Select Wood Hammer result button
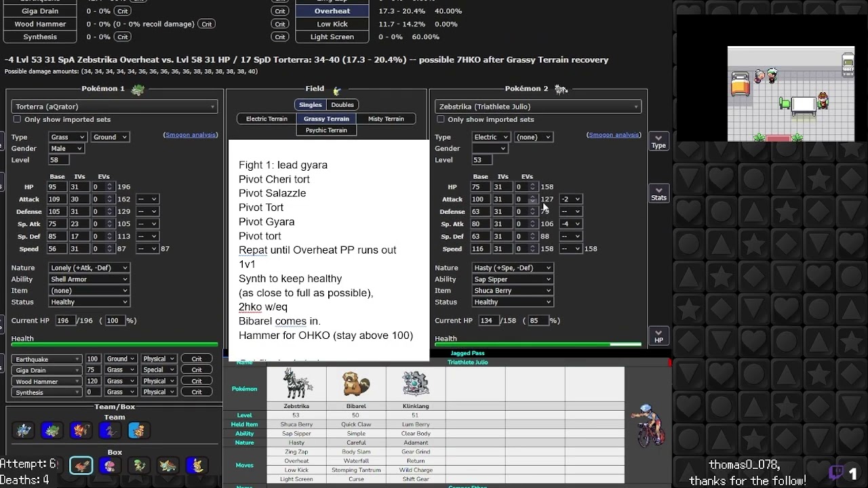Image resolution: width=868 pixels, height=488 pixels. (40, 24)
